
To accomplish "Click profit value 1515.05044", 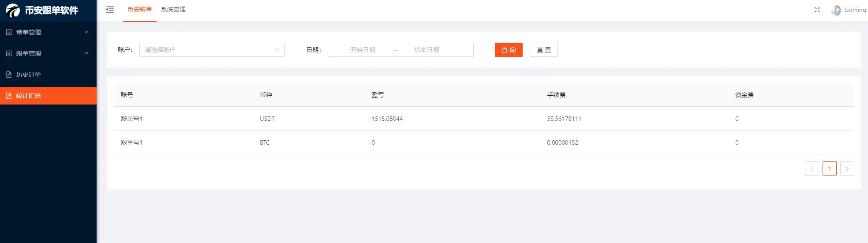I will point(387,119).
